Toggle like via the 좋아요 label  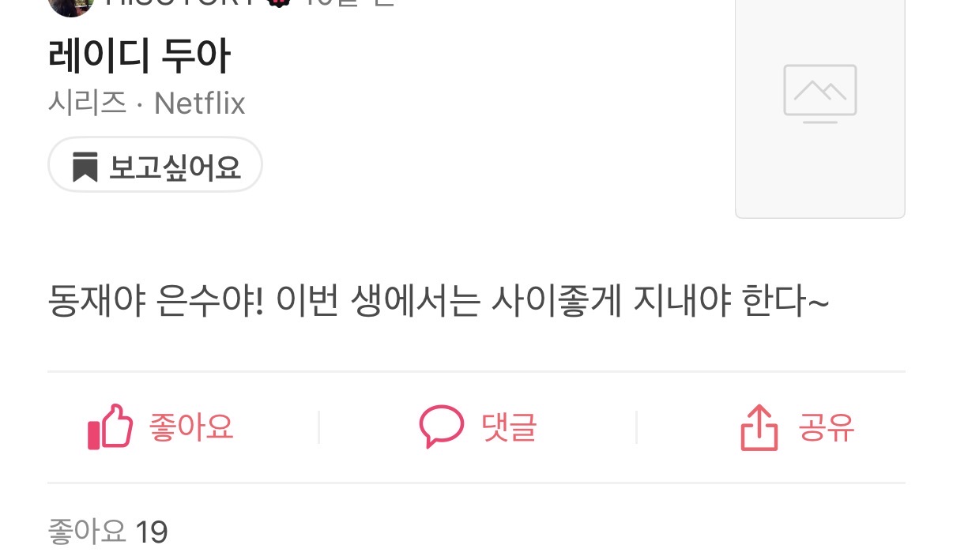click(x=191, y=427)
